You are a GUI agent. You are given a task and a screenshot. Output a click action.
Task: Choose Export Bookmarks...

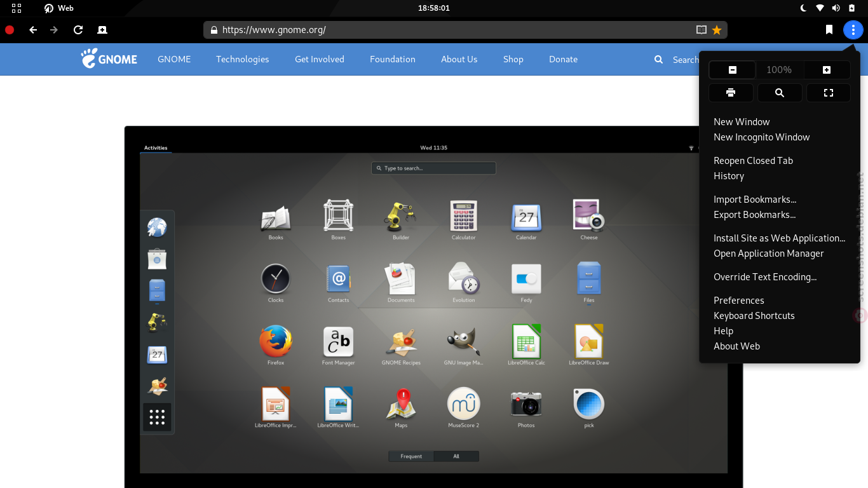point(755,215)
